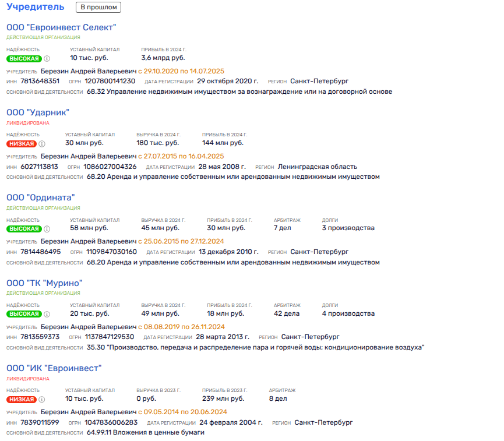Open ООО "ТК "Мурино" company link
This screenshot has height=441, width=504.
(x=44, y=283)
